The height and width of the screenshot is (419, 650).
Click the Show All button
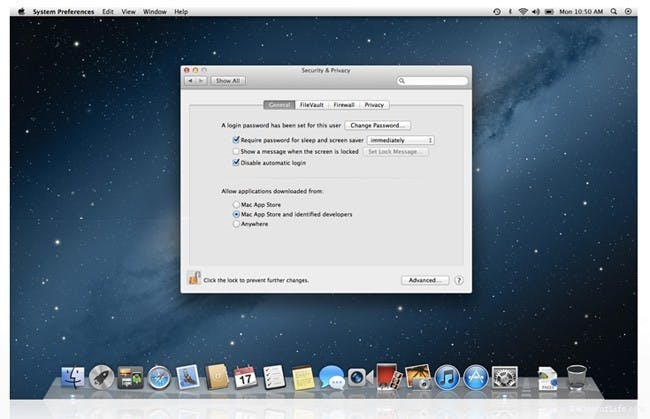228,80
